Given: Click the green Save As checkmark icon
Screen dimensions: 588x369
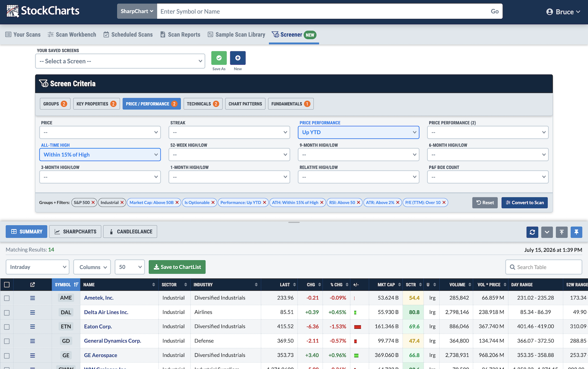Looking at the screenshot, I should coord(219,58).
